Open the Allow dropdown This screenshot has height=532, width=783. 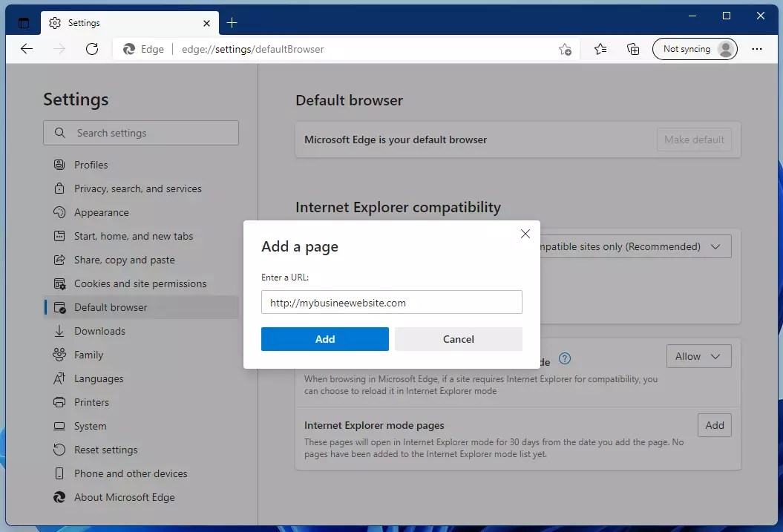(x=698, y=356)
